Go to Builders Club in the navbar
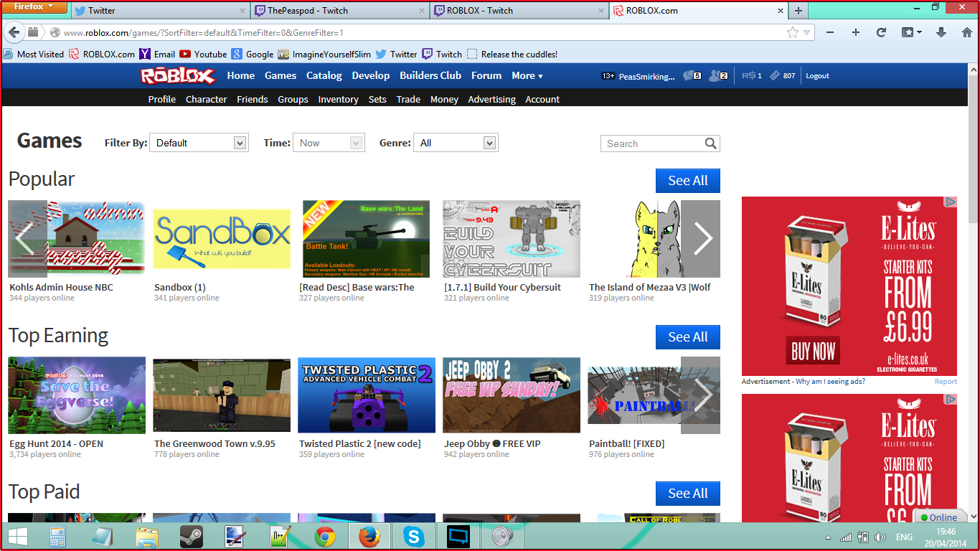The image size is (980, 551). pyautogui.click(x=430, y=75)
